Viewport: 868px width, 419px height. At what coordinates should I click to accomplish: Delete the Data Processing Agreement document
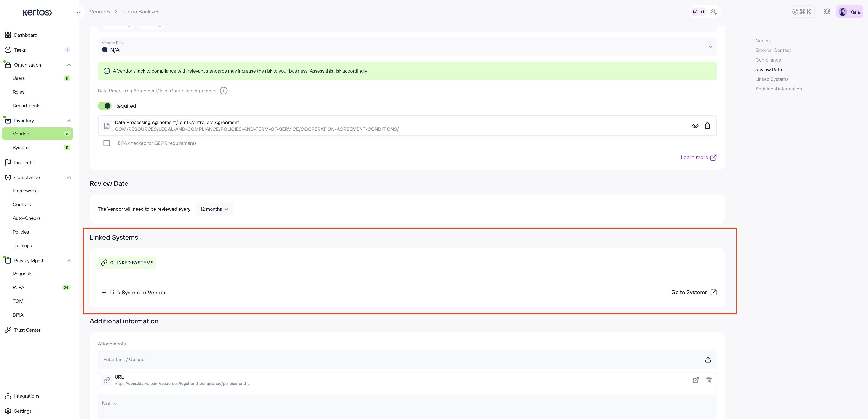pos(707,126)
